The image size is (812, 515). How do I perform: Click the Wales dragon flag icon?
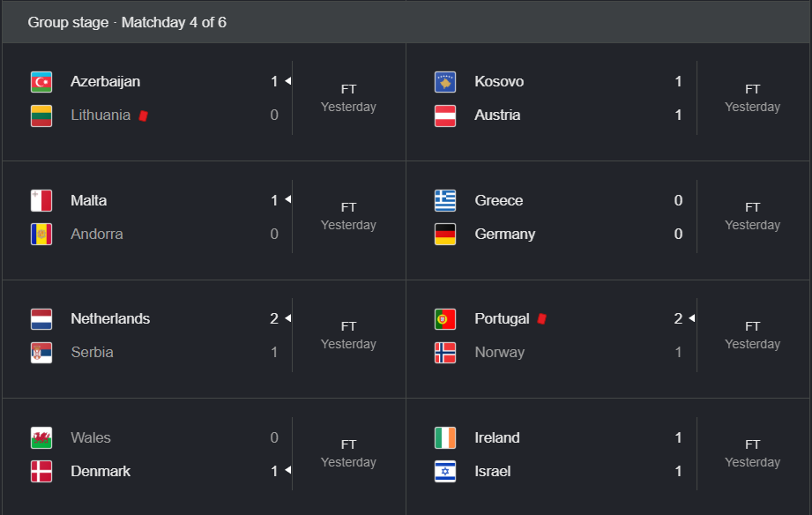point(41,437)
